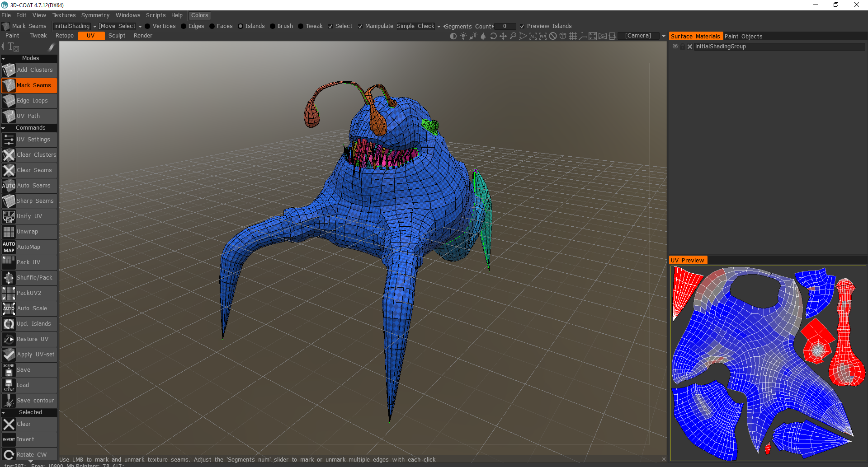Click the UV Preview island map
868x467 pixels.
(x=768, y=363)
